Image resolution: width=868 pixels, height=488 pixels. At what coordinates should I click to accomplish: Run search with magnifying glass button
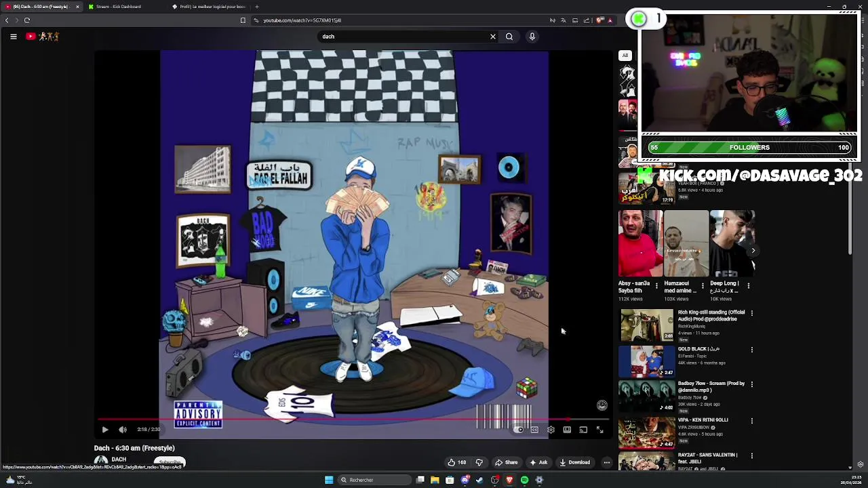point(509,37)
